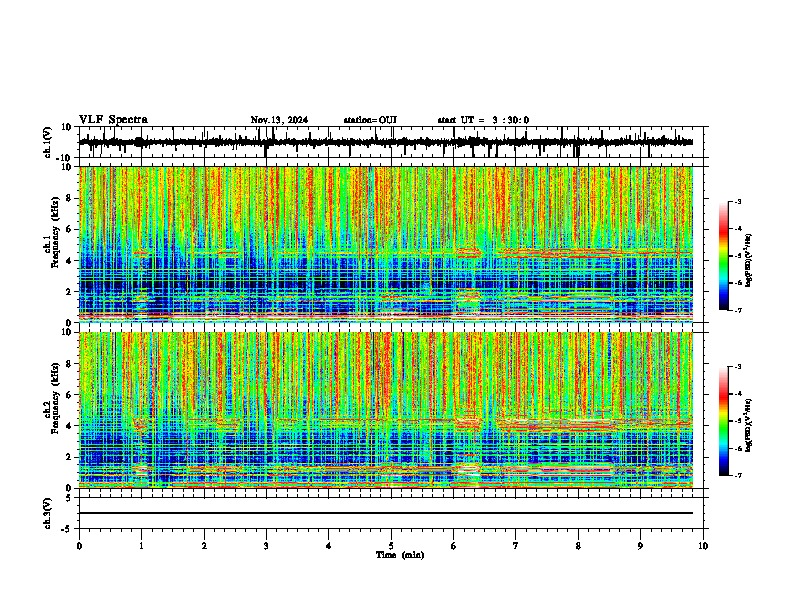Click the '-7' label below ch.2 colorbar
Viewport: 792px width, 612px height.
pyautogui.click(x=737, y=475)
